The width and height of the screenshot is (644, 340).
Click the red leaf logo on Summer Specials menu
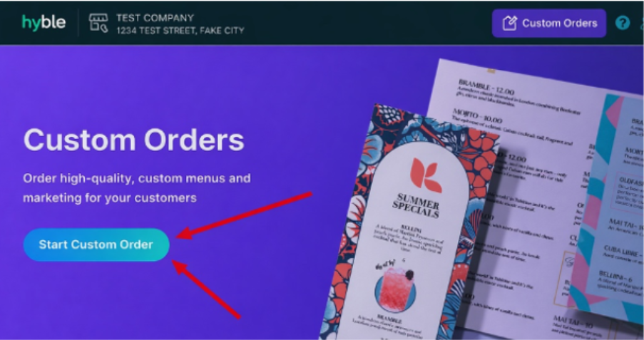point(426,175)
